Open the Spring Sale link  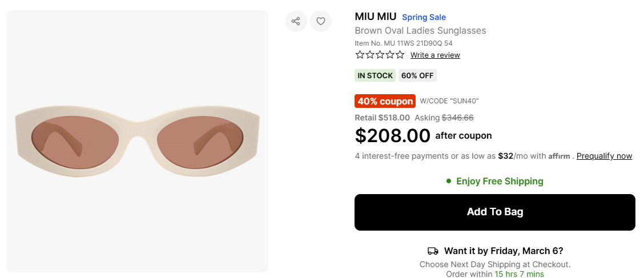[x=424, y=17]
